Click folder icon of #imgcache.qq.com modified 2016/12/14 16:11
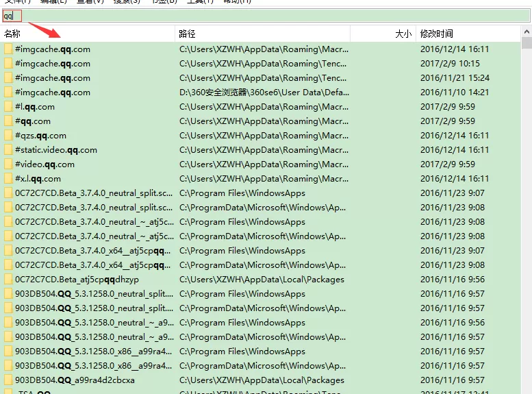532x394 pixels. (x=8, y=49)
